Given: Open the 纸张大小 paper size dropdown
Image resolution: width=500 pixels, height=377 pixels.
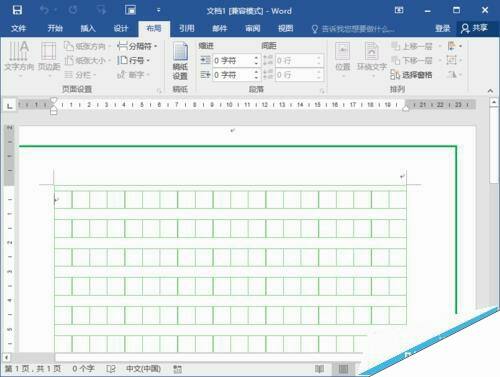Looking at the screenshot, I should [87, 60].
